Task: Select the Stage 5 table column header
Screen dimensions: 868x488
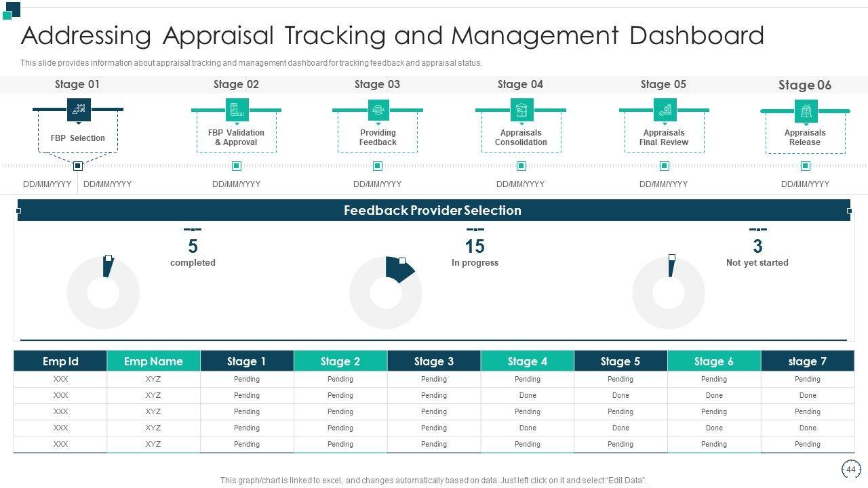Action: pyautogui.click(x=620, y=361)
